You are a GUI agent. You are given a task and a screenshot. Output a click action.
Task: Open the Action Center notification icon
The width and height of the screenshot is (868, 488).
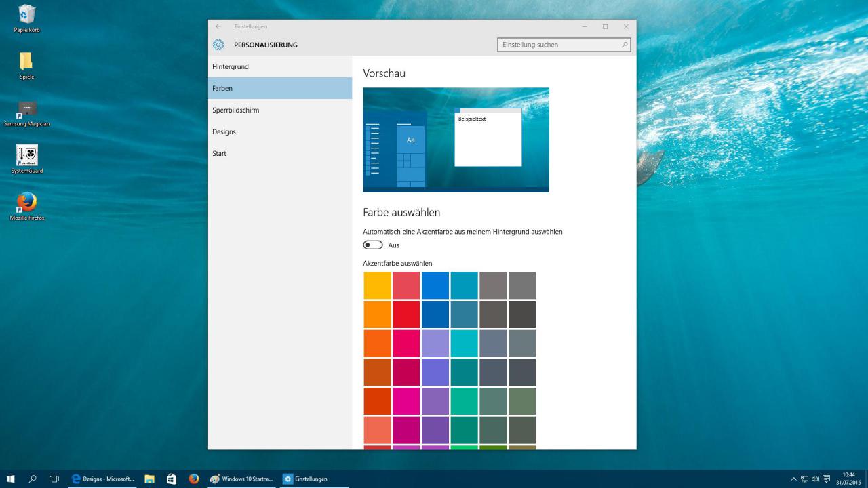[826, 479]
